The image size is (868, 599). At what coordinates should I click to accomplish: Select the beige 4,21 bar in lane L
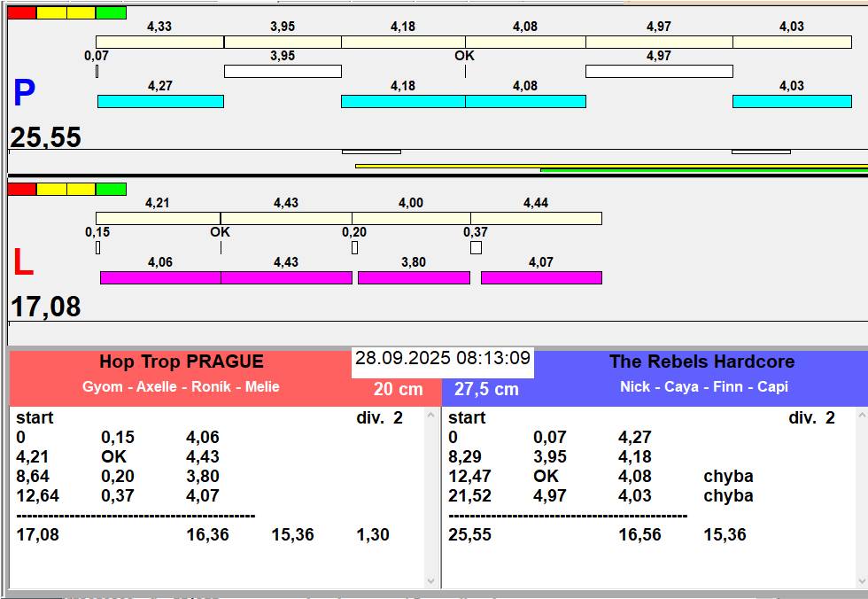pyautogui.click(x=159, y=218)
